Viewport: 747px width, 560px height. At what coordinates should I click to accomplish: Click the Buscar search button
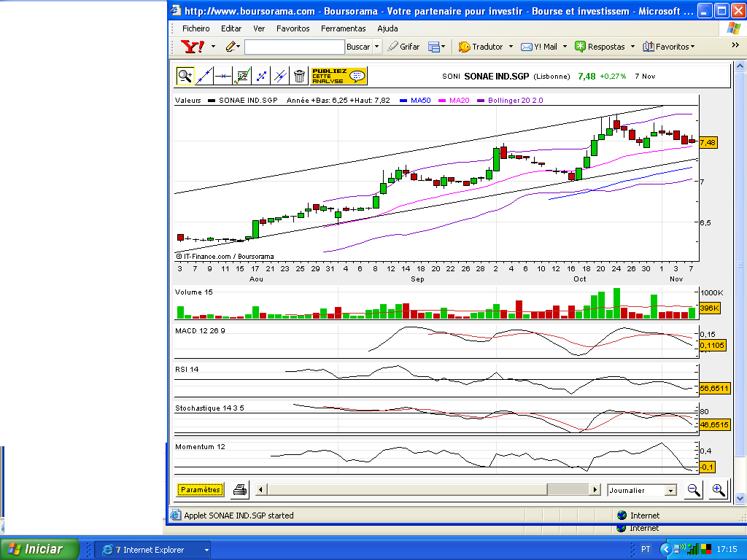point(358,47)
